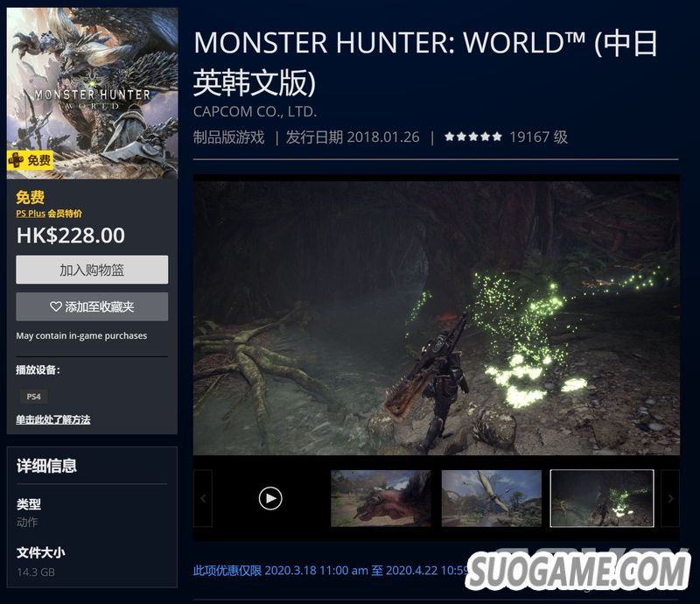Click the play video icon in thumbnail strip

pyautogui.click(x=270, y=498)
